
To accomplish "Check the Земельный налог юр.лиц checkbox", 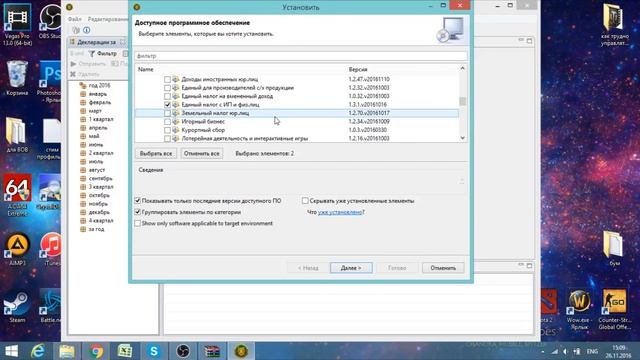I will (167, 113).
